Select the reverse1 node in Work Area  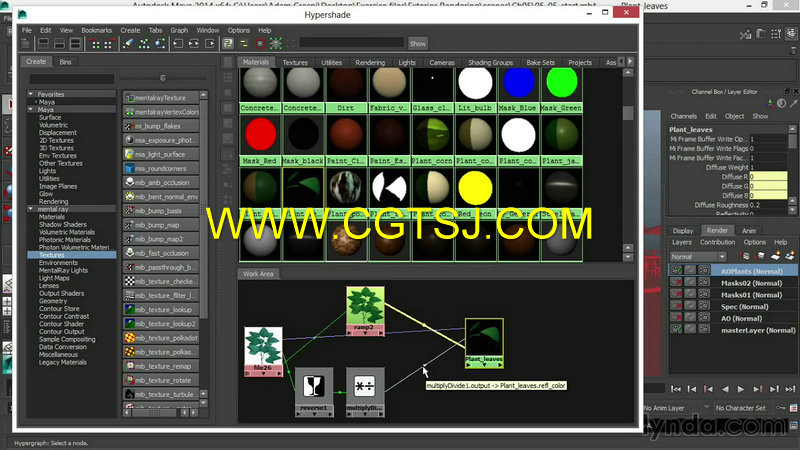point(314,391)
